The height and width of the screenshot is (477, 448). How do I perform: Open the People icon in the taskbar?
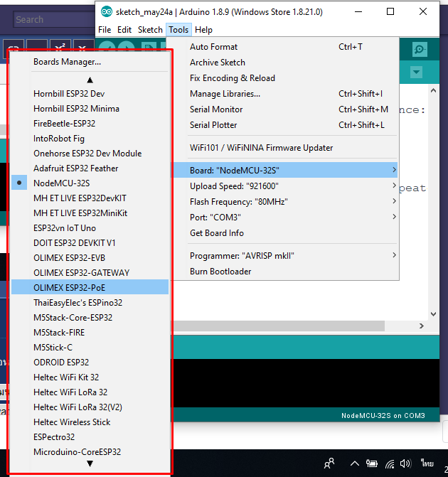click(329, 463)
